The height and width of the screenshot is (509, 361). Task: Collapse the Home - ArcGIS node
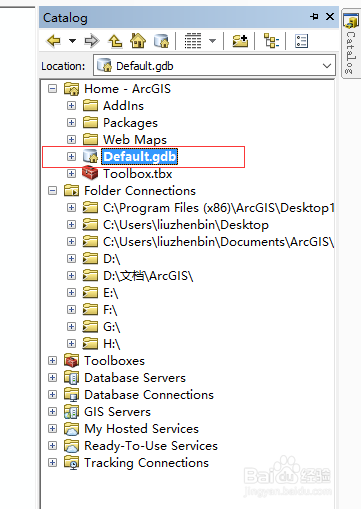tap(52, 89)
